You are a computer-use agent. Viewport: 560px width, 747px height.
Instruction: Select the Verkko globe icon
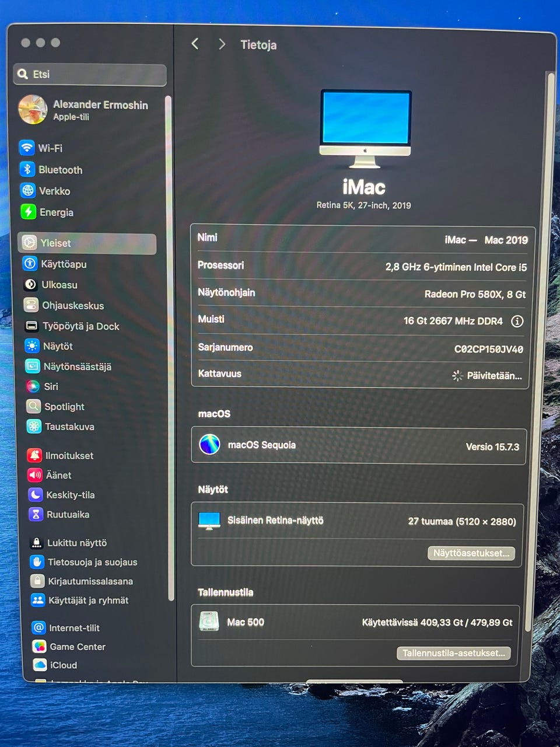click(28, 190)
